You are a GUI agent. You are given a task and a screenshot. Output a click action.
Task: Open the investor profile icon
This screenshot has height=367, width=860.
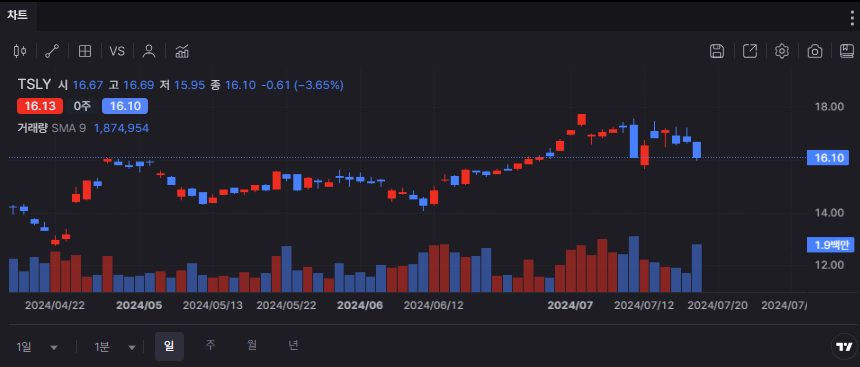tap(149, 51)
